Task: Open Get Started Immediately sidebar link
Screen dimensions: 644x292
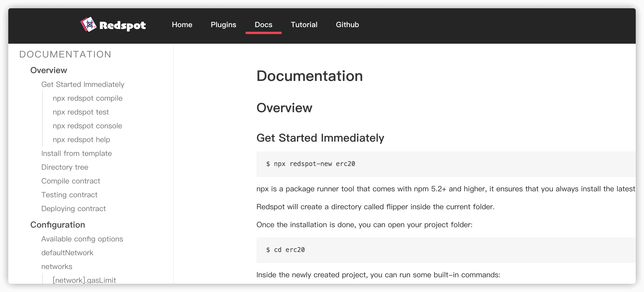Action: click(83, 85)
